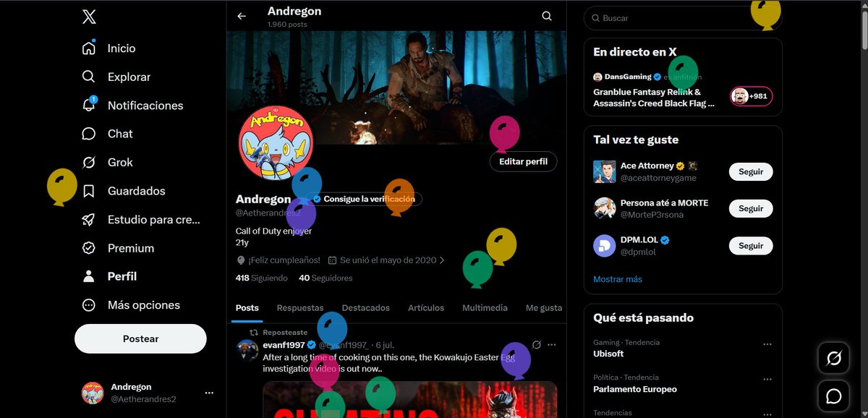Open Persona até a MORTE avatar

(605, 209)
